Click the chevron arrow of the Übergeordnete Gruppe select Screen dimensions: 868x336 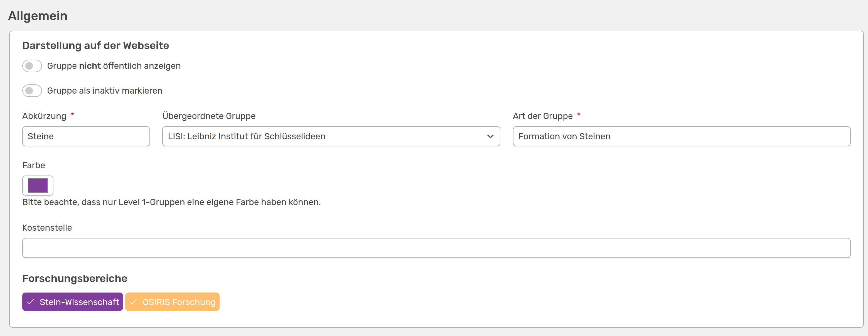pos(490,136)
